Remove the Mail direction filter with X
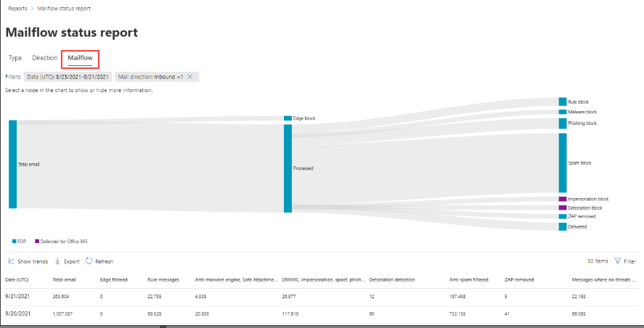Image resolution: width=644 pixels, height=328 pixels. [x=190, y=76]
